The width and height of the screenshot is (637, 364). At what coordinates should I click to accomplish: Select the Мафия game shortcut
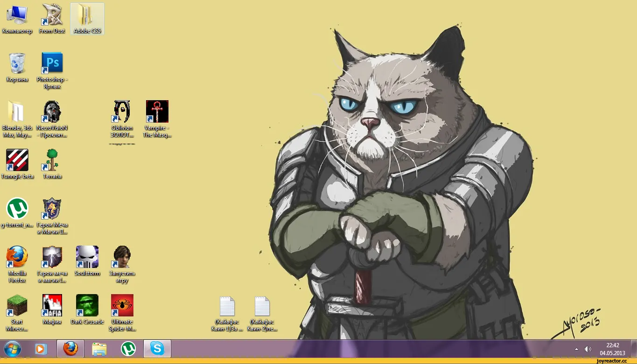52,309
